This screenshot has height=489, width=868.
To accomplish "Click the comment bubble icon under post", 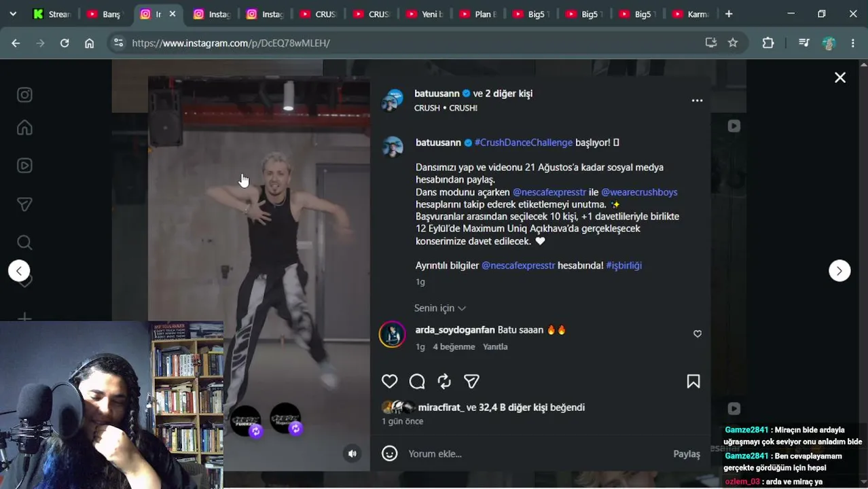I will click(417, 382).
